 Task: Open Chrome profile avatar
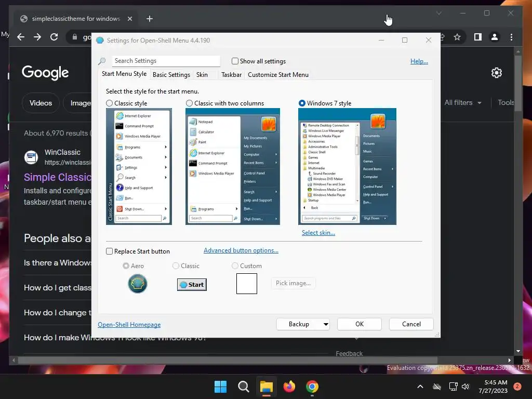click(495, 37)
